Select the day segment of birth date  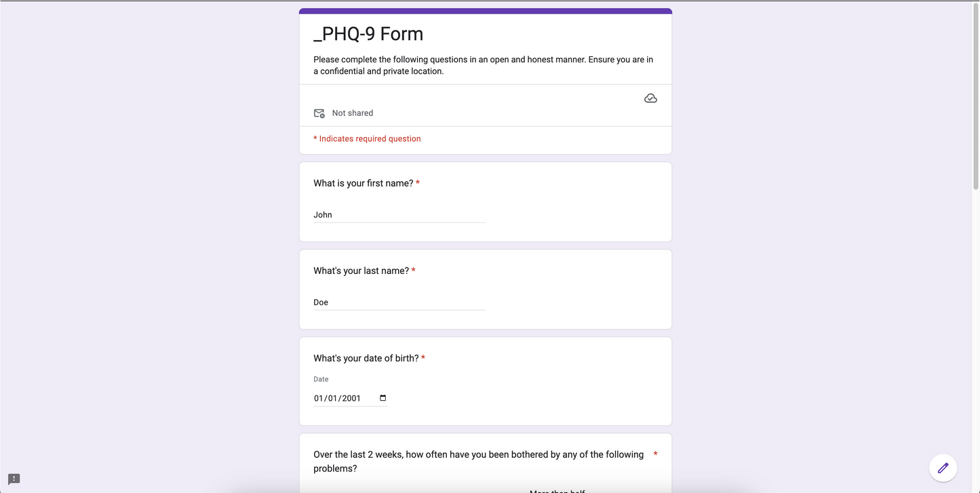[333, 399]
